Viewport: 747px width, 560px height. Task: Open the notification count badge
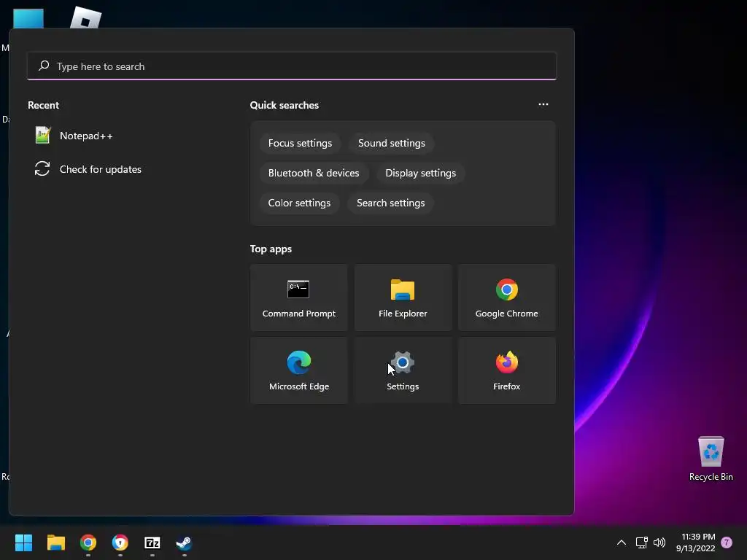(727, 542)
